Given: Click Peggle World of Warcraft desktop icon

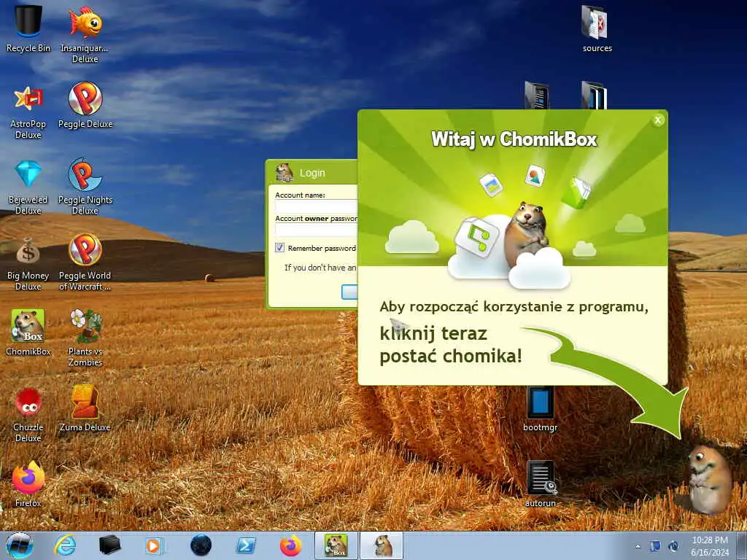Looking at the screenshot, I should click(x=85, y=262).
